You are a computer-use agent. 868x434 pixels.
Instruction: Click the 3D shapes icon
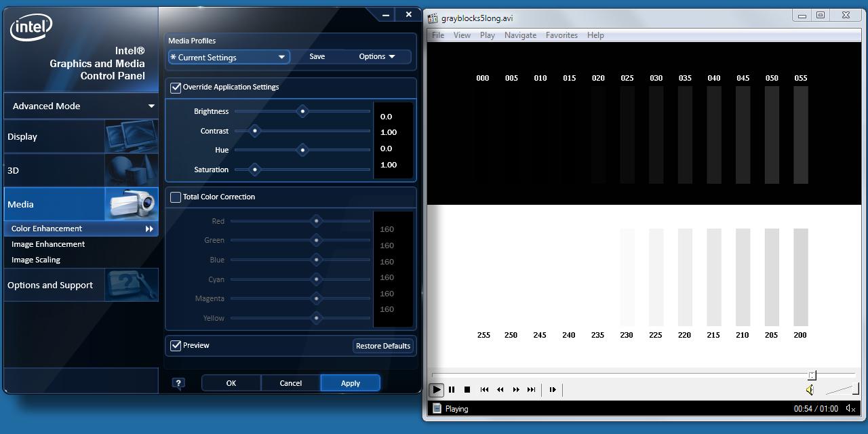[x=132, y=170]
